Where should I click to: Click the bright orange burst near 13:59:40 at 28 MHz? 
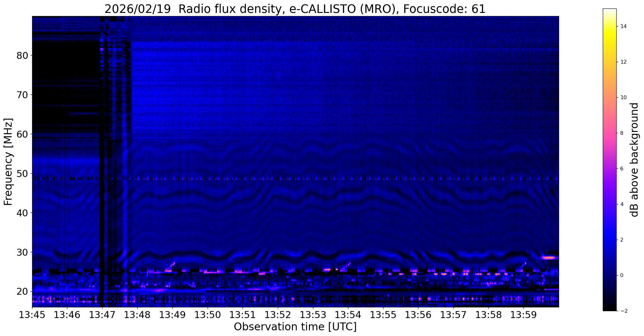549,258
